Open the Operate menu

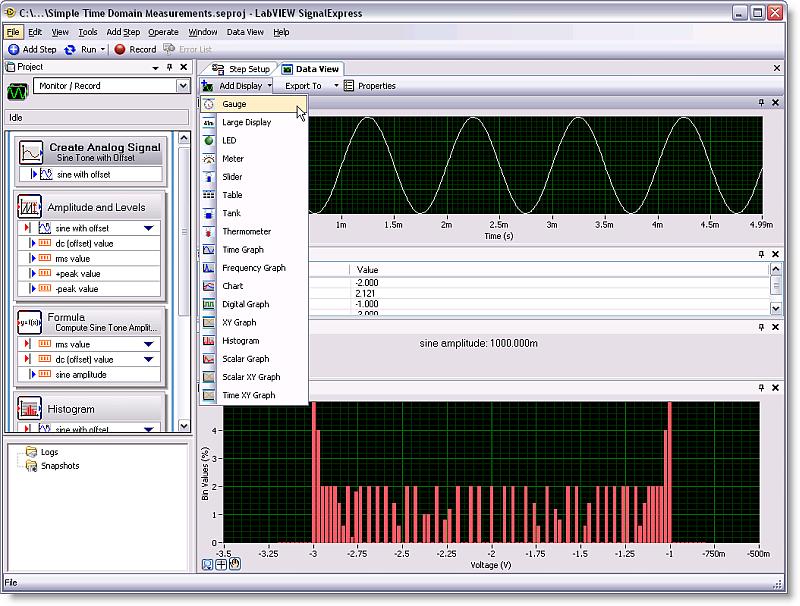[163, 32]
